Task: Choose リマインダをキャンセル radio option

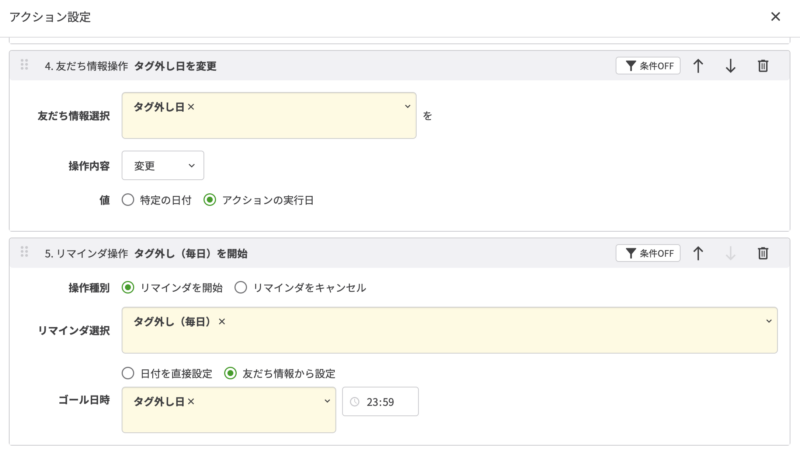Action: click(240, 288)
